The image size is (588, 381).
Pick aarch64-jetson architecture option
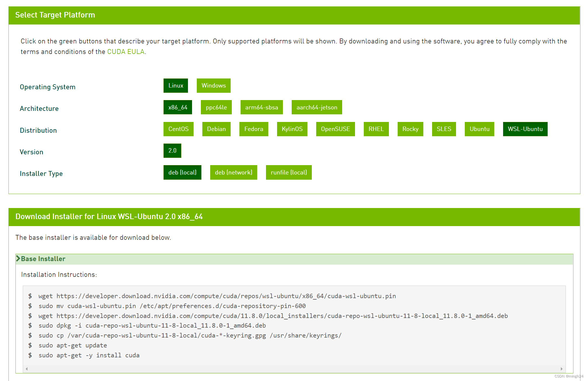pyautogui.click(x=316, y=107)
